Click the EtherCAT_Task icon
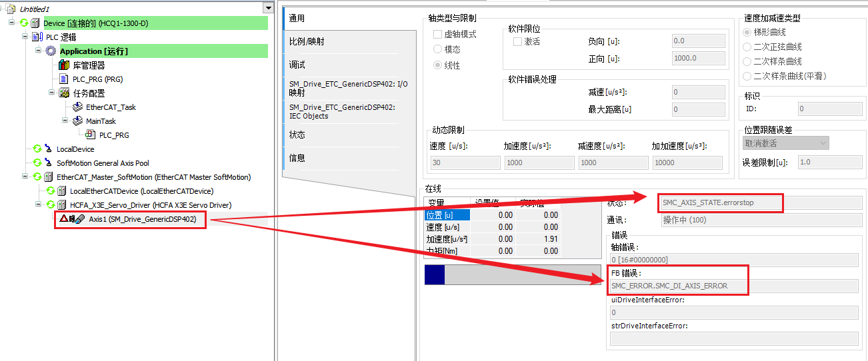Viewport: 868px width, 361px height. (x=77, y=107)
